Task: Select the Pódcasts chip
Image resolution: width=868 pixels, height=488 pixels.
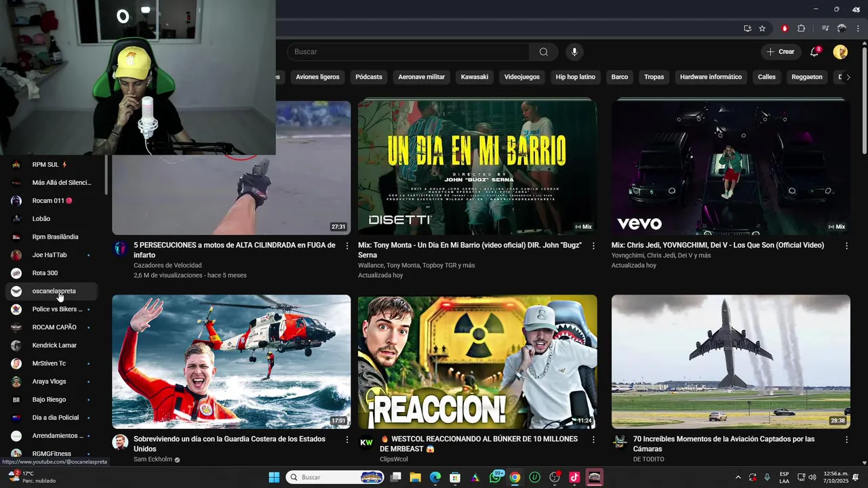Action: tap(369, 77)
